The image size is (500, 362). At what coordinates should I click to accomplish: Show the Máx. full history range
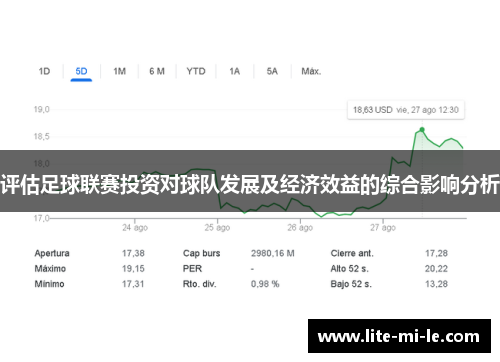[x=311, y=71]
